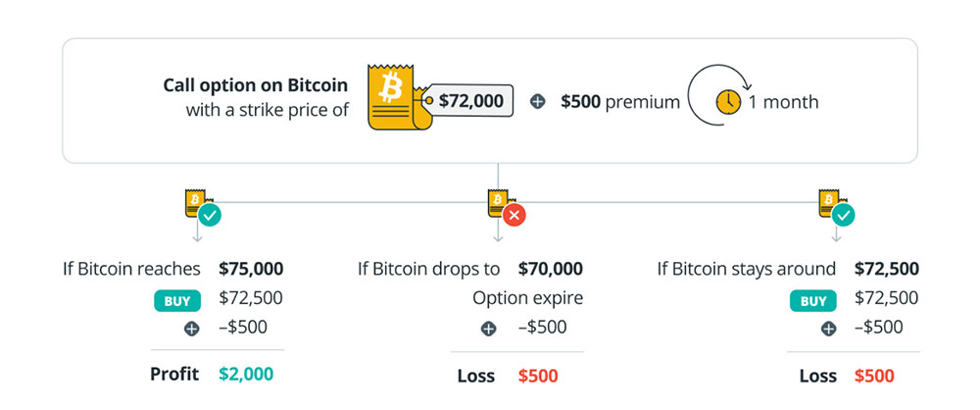Click the red $500 loss in right column

(874, 376)
